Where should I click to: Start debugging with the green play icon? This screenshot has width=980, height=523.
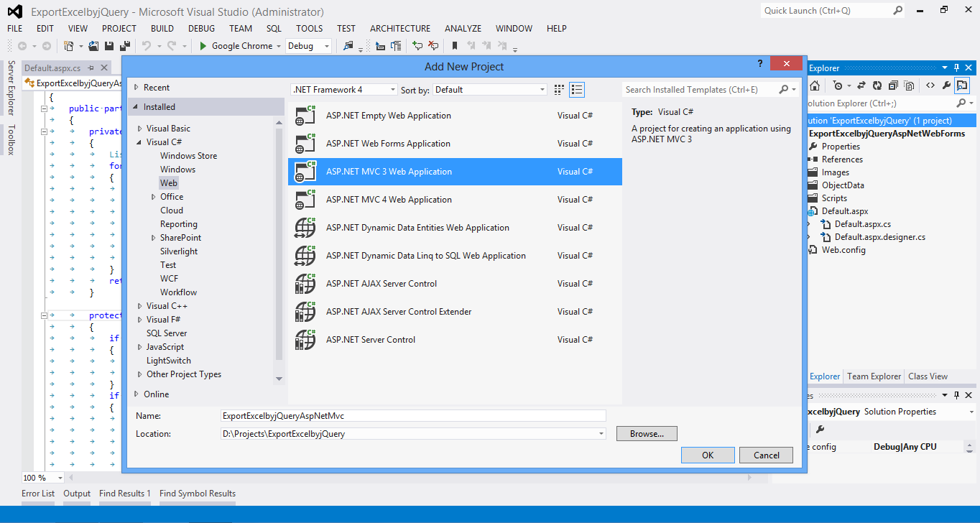click(x=203, y=46)
